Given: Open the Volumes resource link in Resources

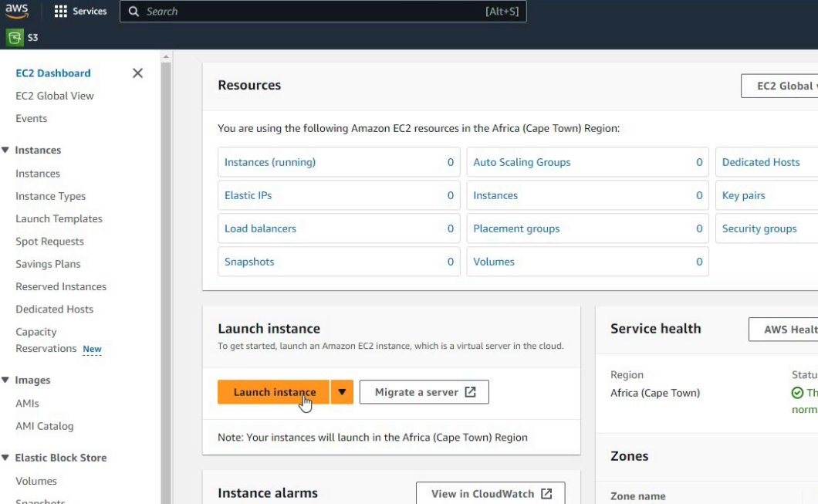Looking at the screenshot, I should tap(494, 262).
